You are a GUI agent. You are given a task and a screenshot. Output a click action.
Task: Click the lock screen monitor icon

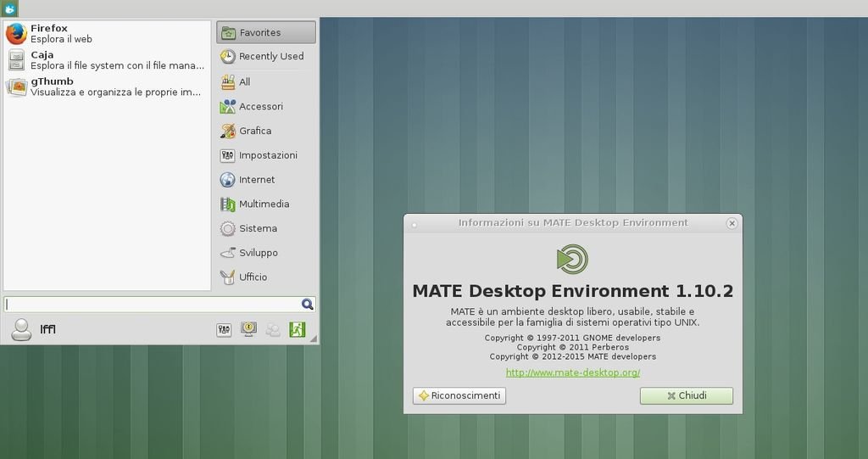(248, 330)
